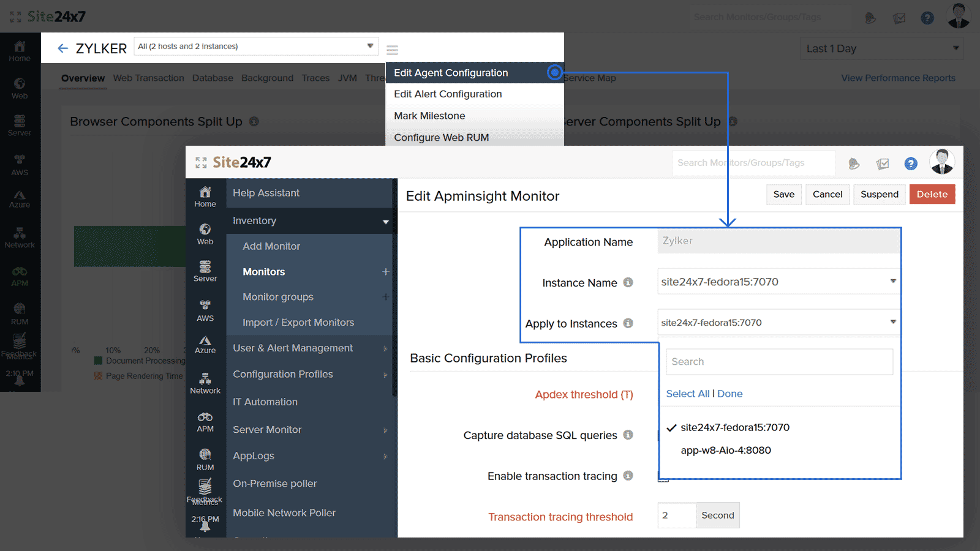Choose Mark Milestone from the menu
The height and width of the screenshot is (551, 980).
coord(475,116)
